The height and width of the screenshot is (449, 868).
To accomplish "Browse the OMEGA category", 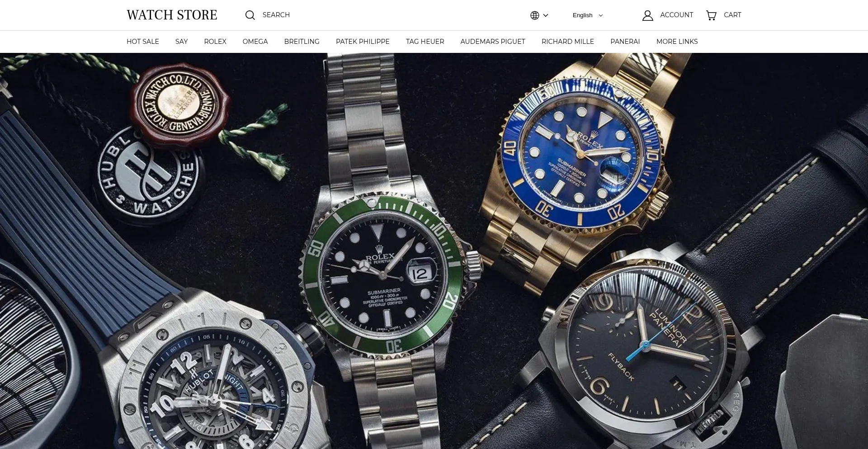I will [x=255, y=42].
